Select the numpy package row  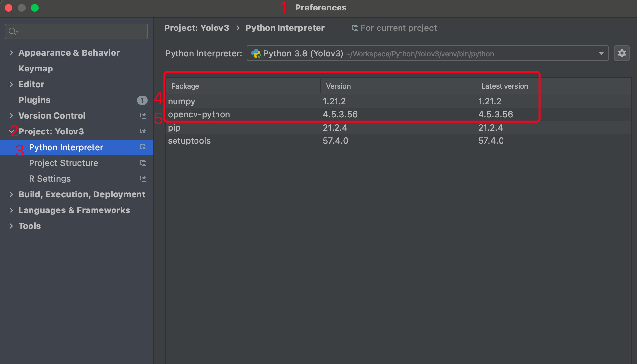coord(181,101)
